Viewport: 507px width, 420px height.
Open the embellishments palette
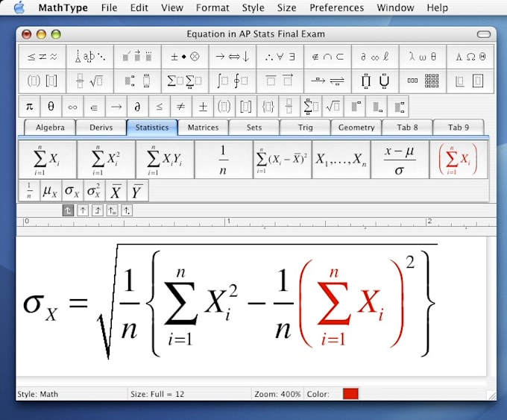click(x=137, y=57)
